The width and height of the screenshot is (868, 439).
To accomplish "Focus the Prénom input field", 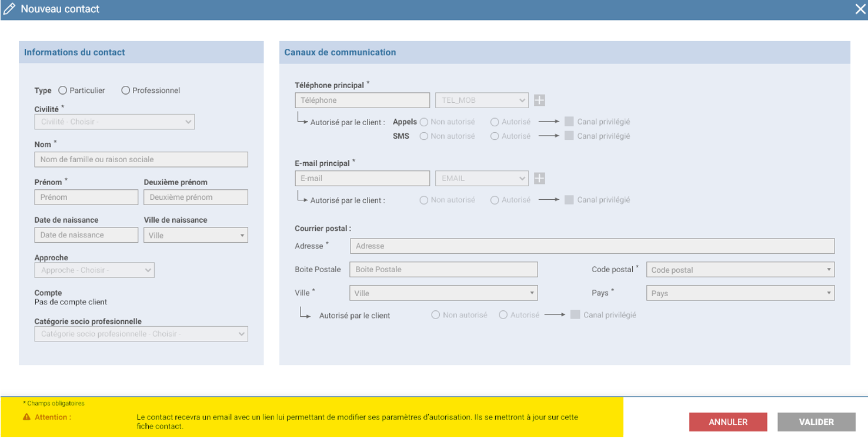I will [86, 197].
